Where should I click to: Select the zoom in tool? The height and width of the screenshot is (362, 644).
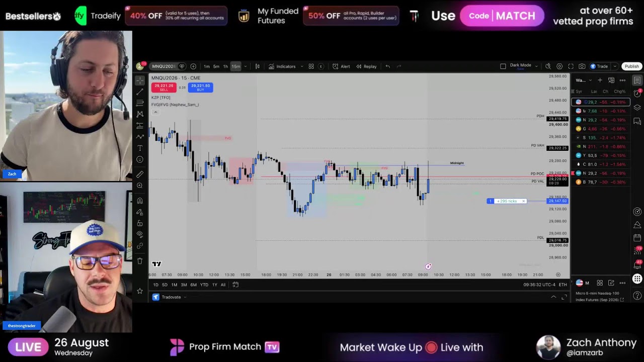point(140,186)
